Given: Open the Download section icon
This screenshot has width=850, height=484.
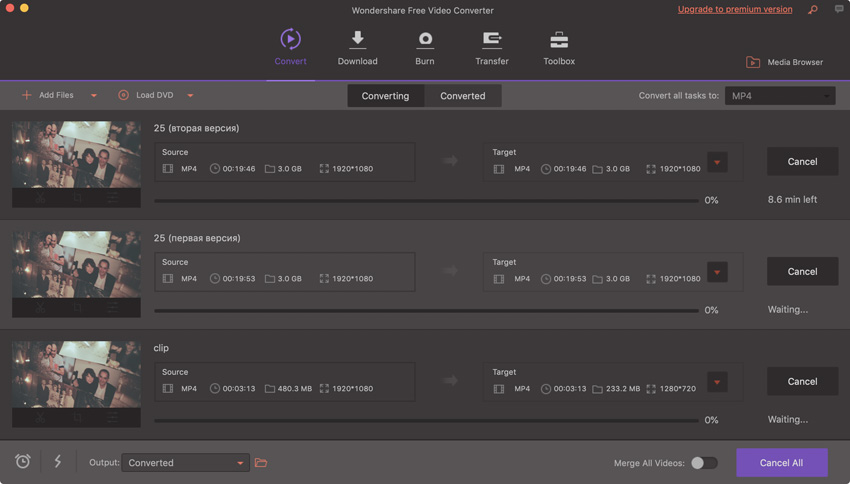Looking at the screenshot, I should click(357, 40).
